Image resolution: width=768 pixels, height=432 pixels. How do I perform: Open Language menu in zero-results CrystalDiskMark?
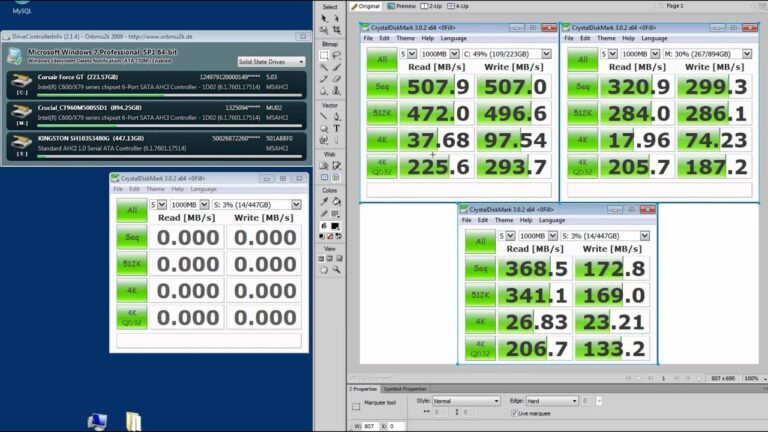click(203, 189)
